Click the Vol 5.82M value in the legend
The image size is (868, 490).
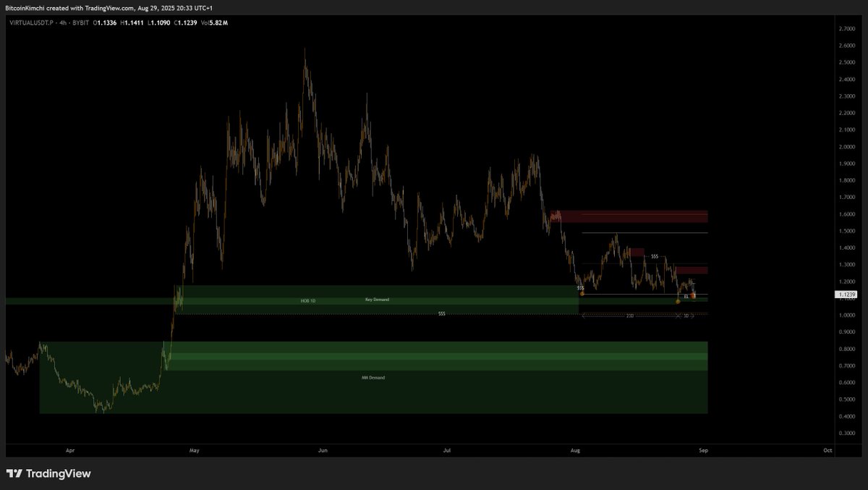(213, 22)
